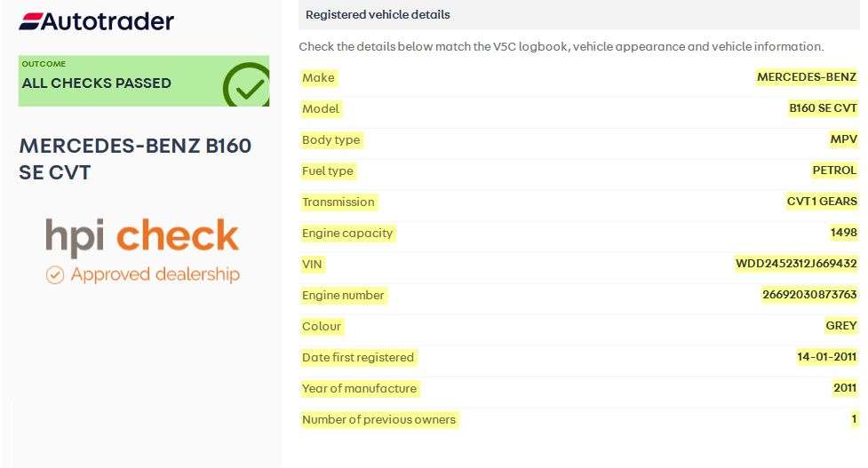Click the Approved dealership text
Viewport: 868px width, 468px height.
[155, 274]
